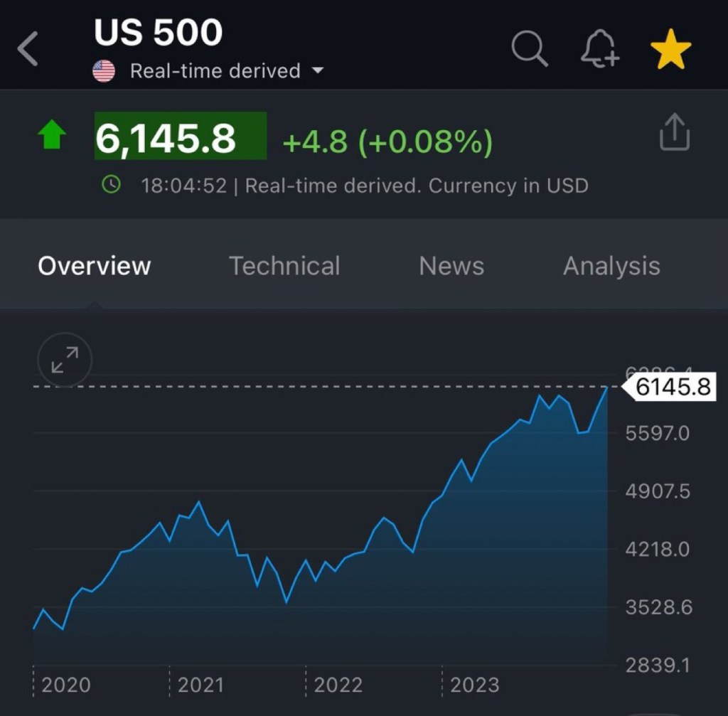Tap the back arrow icon

point(28,50)
